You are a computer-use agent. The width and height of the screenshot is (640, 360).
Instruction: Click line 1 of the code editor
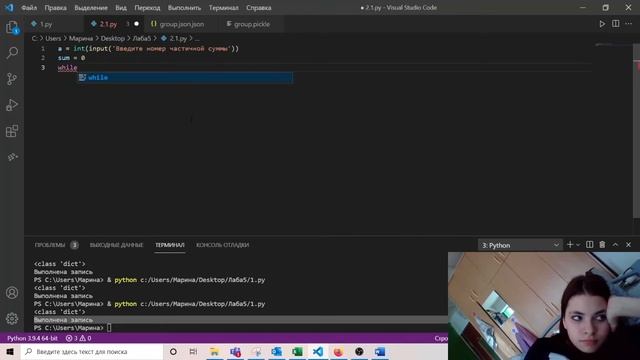pos(148,49)
